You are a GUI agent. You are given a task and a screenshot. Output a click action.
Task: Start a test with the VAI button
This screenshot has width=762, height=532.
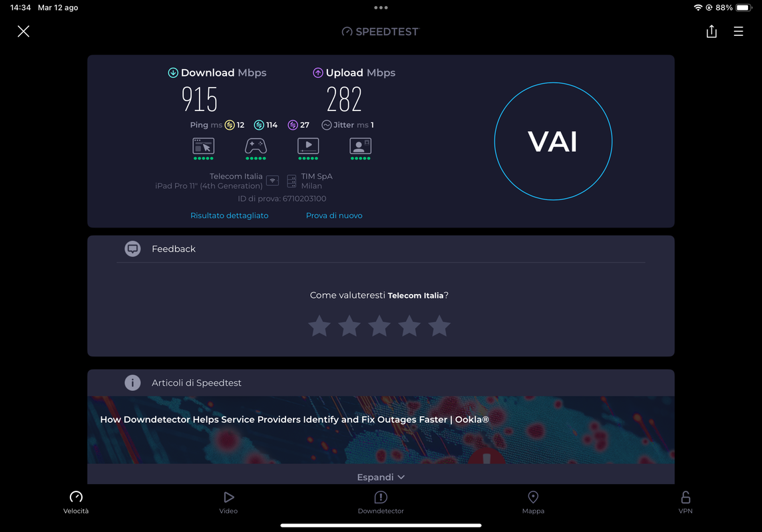(x=553, y=141)
